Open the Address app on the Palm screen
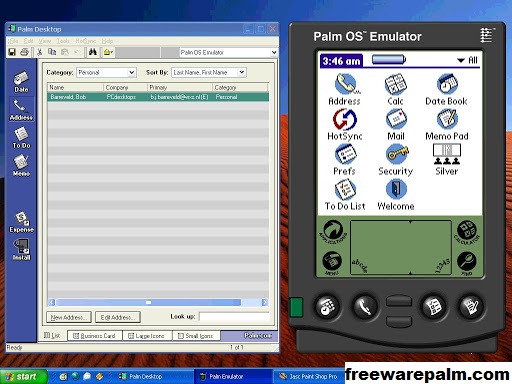 345,89
